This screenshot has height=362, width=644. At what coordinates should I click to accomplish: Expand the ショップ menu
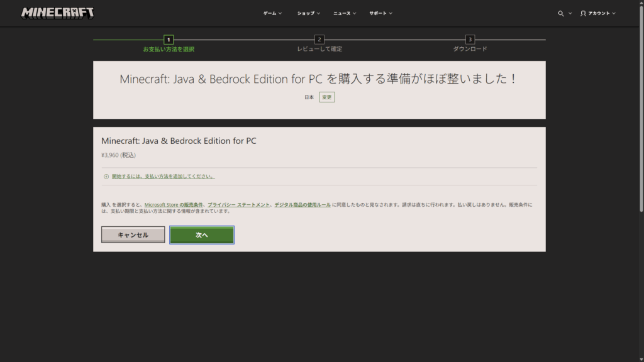click(308, 14)
